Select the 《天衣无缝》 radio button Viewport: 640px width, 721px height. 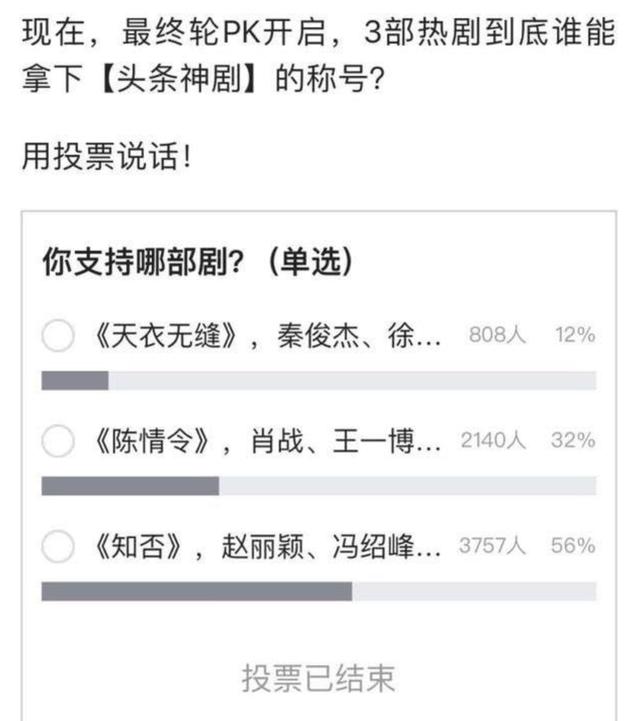pos(57,335)
